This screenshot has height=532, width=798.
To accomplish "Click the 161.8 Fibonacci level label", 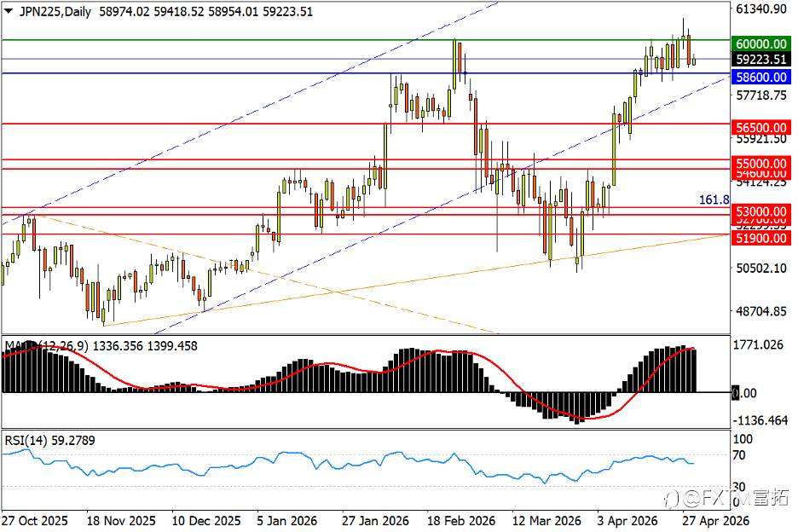I will (714, 199).
